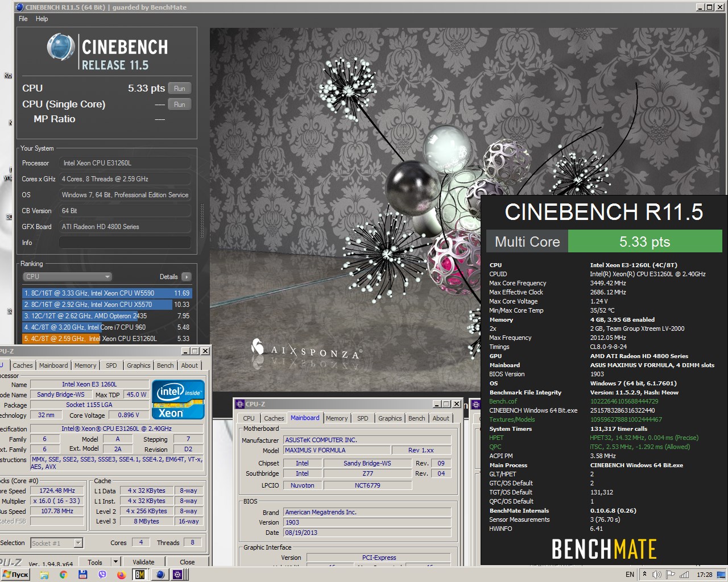The image size is (728, 582).
Task: Select SPD tab in CPU-Z processor window
Action: point(111,365)
